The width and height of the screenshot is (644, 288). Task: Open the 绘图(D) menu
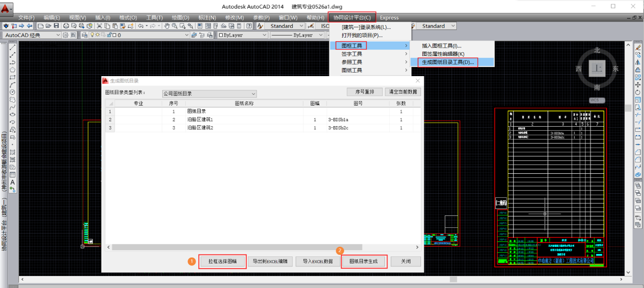(180, 18)
